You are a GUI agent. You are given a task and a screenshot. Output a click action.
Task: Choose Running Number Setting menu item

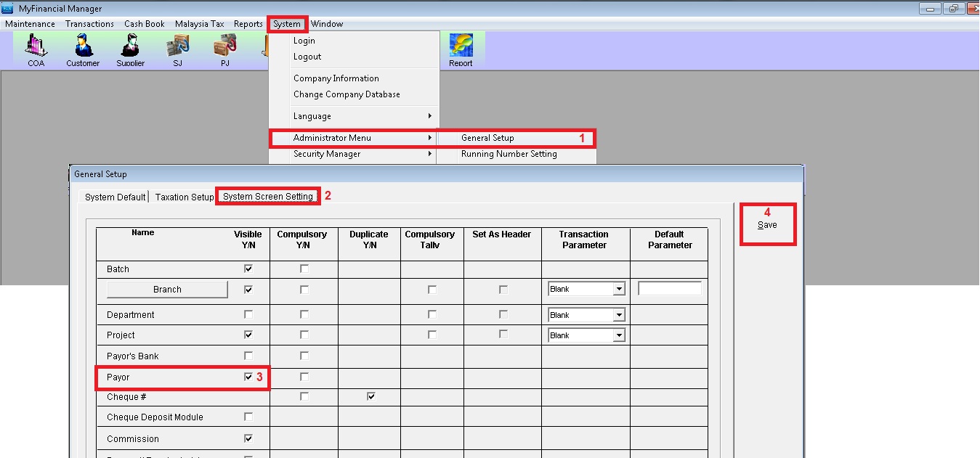[509, 154]
